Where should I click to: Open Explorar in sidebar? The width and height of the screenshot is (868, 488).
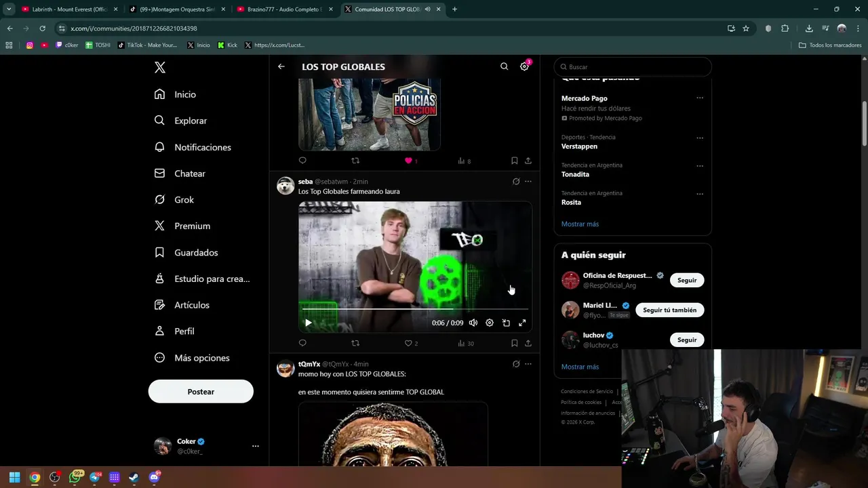click(181, 121)
